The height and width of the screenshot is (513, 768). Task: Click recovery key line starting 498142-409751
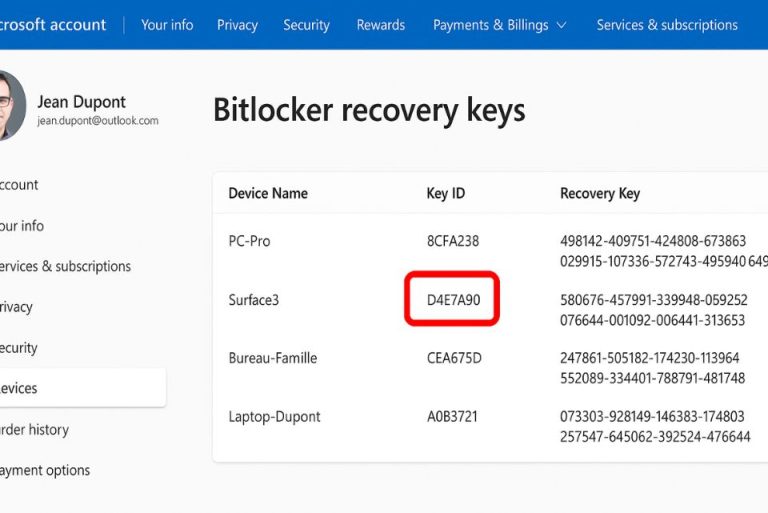(x=653, y=241)
